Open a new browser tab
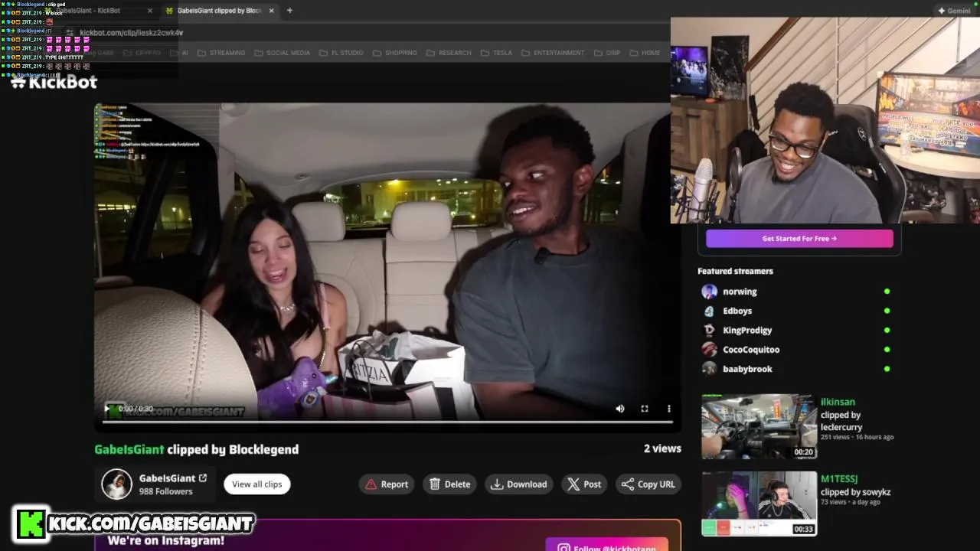This screenshot has width=980, height=551. (x=289, y=11)
